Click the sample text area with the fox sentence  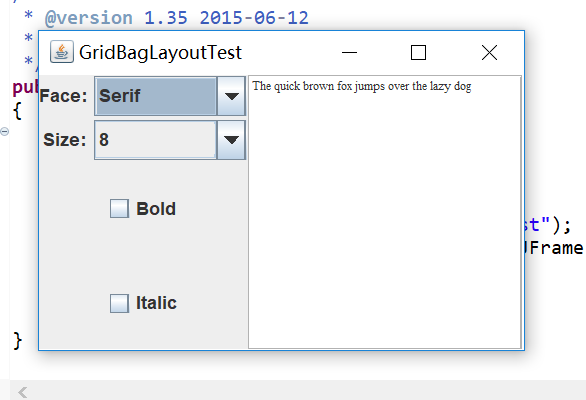[385, 212]
